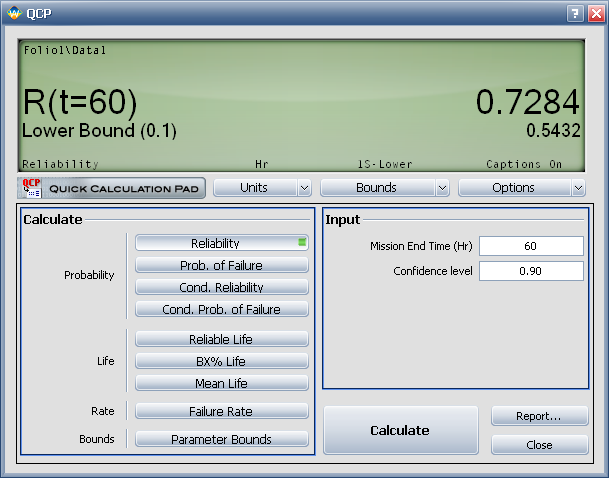This screenshot has height=478, width=609.
Task: Choose the Cond. Reliability option
Action: tap(221, 287)
